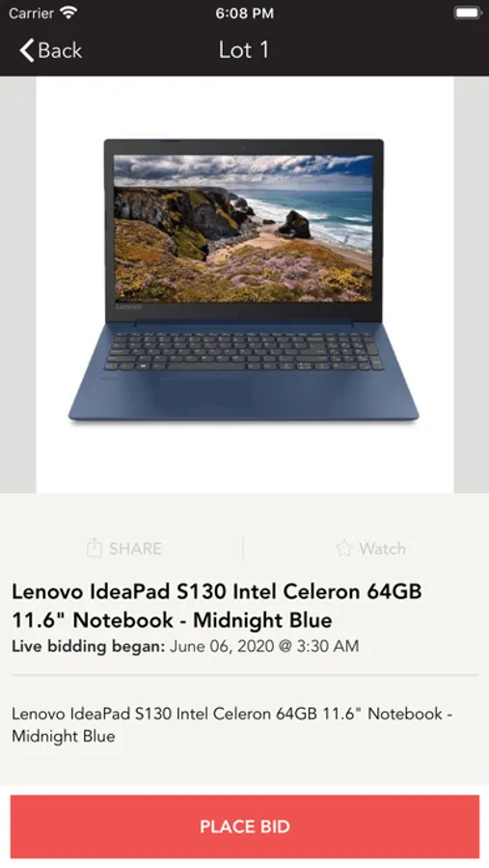Click the laptop's landscape wallpaper screen

243,228
